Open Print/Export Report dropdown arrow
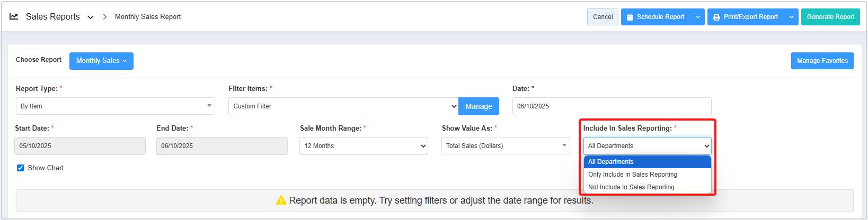This screenshot has height=220, width=868. click(x=791, y=17)
